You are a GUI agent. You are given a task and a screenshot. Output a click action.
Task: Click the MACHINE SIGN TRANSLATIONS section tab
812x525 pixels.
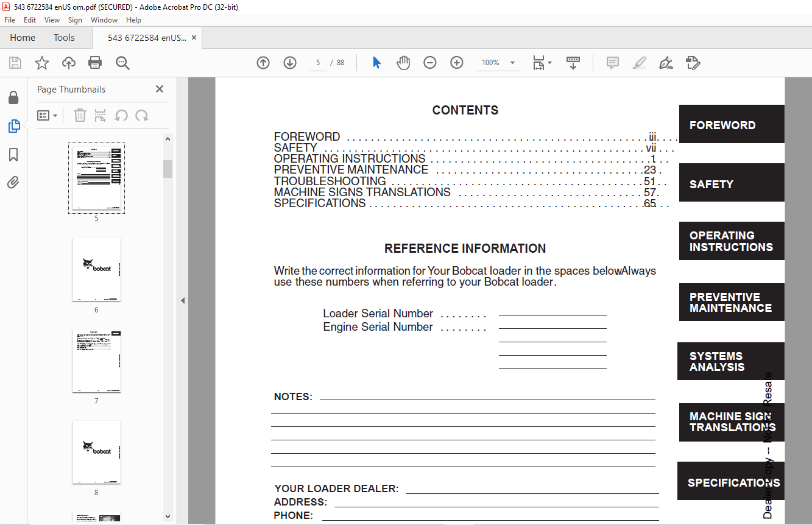[732, 422]
